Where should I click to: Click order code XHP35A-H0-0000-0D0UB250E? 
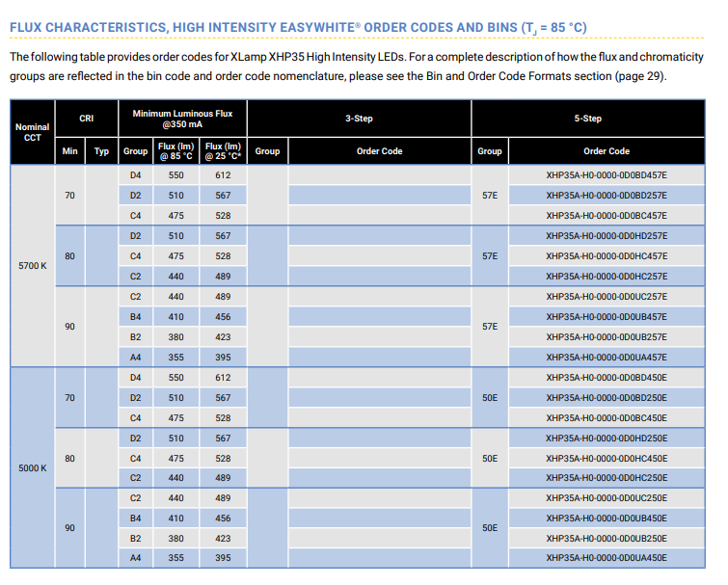pos(607,539)
